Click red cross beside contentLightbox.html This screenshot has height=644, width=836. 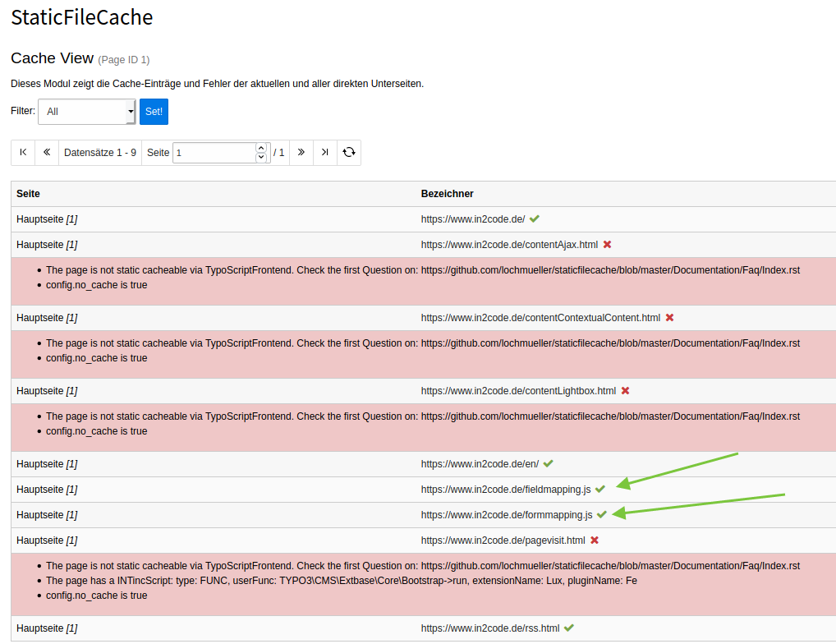pyautogui.click(x=626, y=390)
